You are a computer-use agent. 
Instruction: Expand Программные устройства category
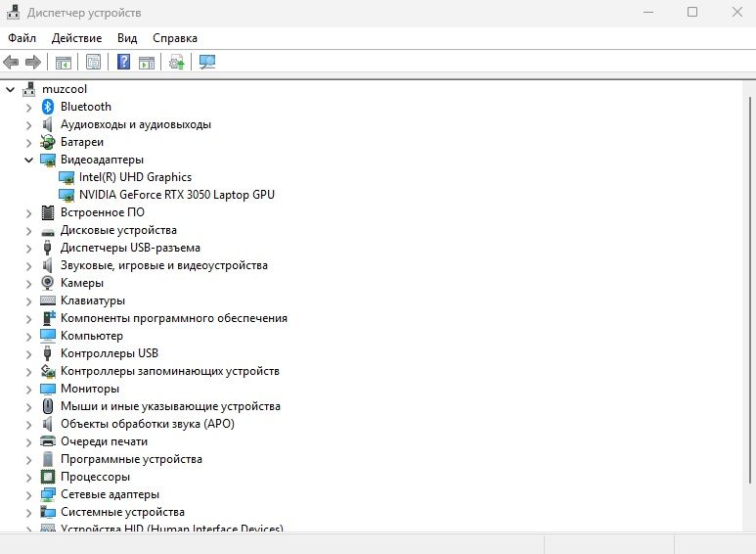click(x=29, y=460)
